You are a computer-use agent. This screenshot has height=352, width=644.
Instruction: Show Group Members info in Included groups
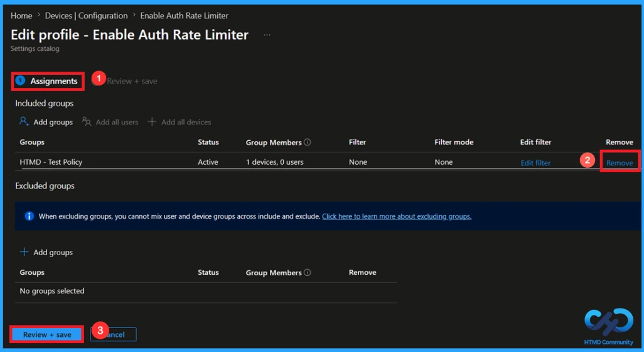(x=307, y=142)
